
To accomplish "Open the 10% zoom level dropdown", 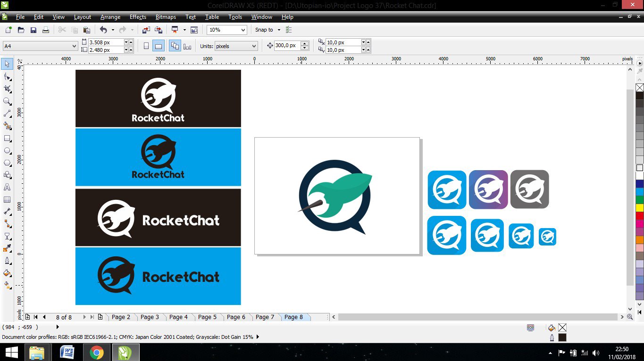I will pyautogui.click(x=243, y=30).
